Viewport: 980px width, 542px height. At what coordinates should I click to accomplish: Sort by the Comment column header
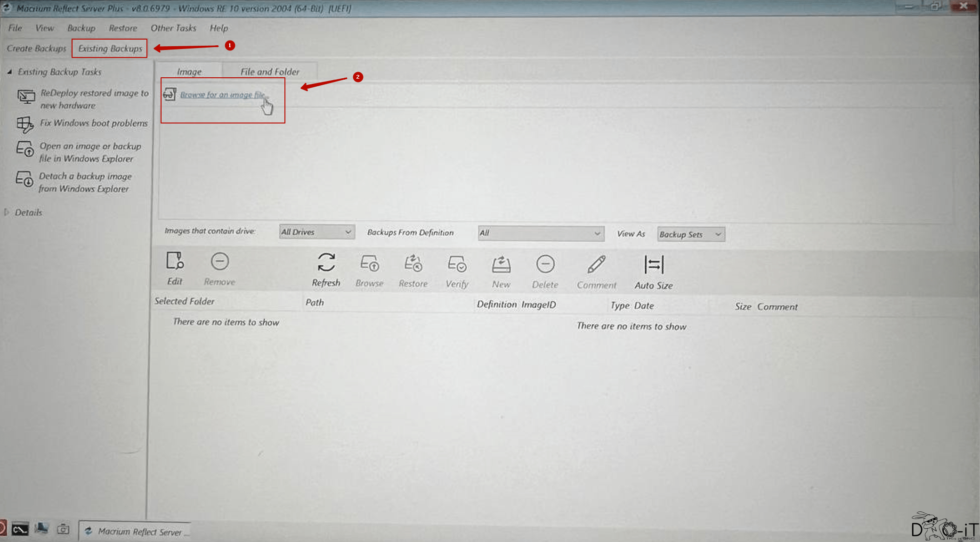pos(778,307)
